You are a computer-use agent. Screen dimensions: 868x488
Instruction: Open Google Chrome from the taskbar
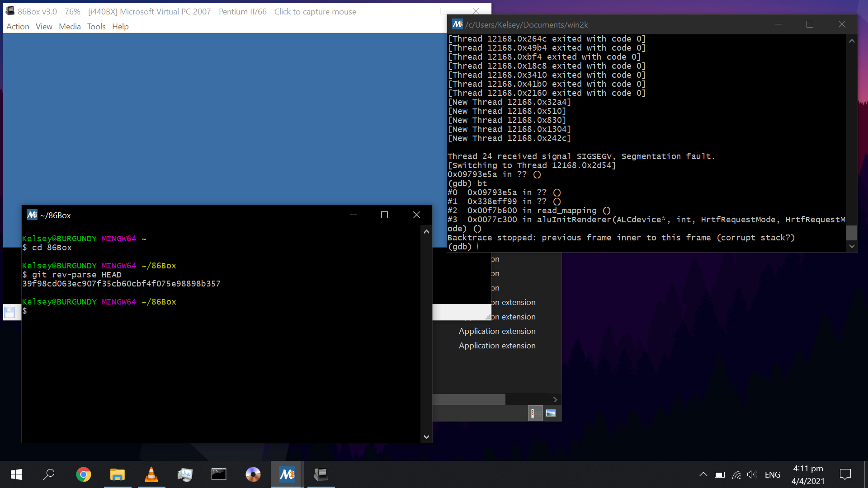pos(84,474)
